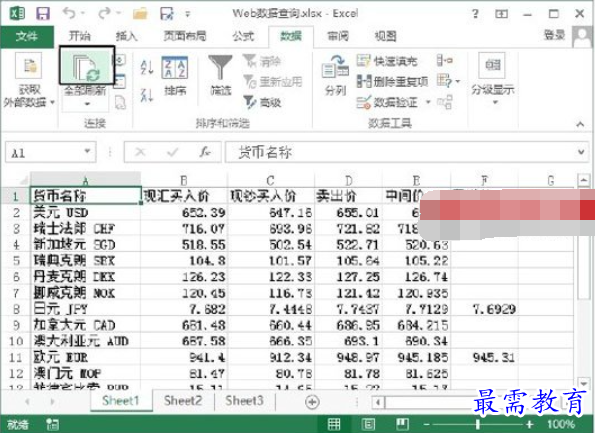Image resolution: width=595 pixels, height=433 pixels.
Task: Click Remove Duplicates (删除重复项)
Action: tap(392, 81)
